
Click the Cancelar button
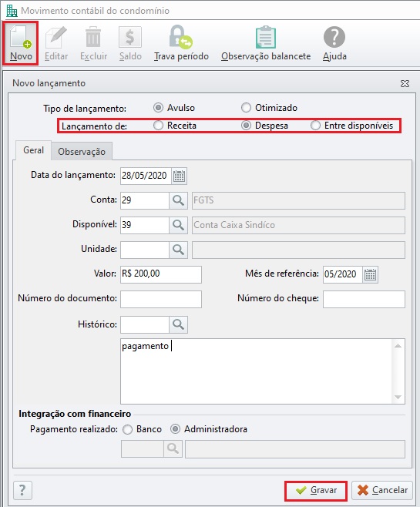382,490
